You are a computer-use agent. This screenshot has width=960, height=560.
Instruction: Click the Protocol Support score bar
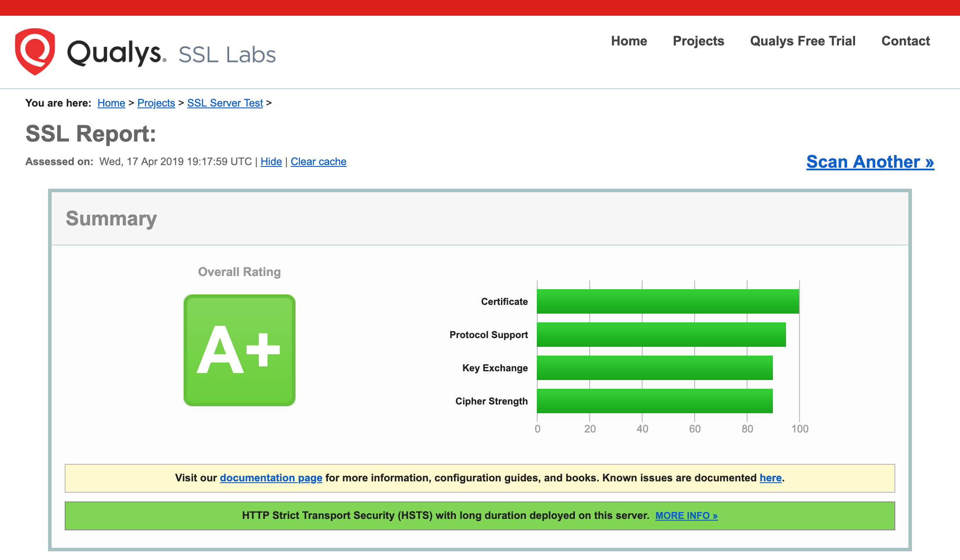pos(660,335)
